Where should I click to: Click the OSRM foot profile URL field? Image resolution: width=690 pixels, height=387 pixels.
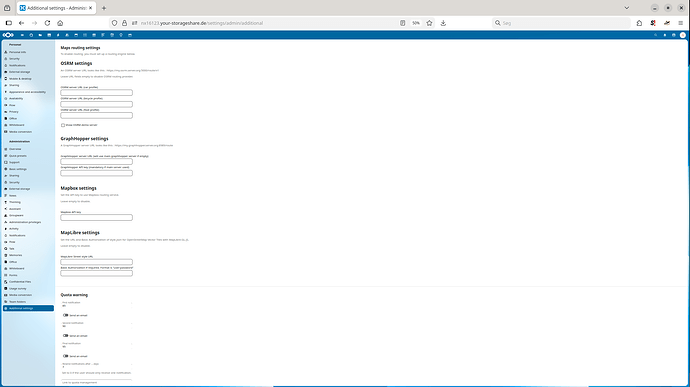pos(96,115)
